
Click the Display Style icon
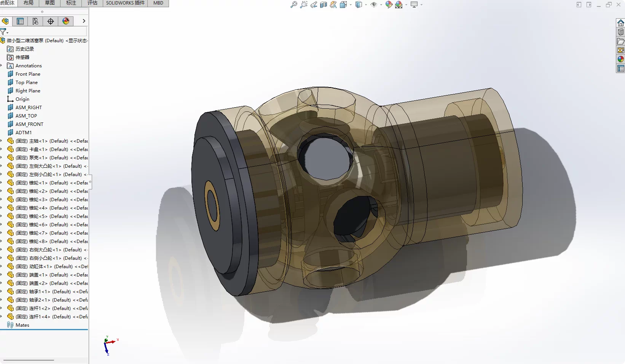pyautogui.click(x=359, y=5)
